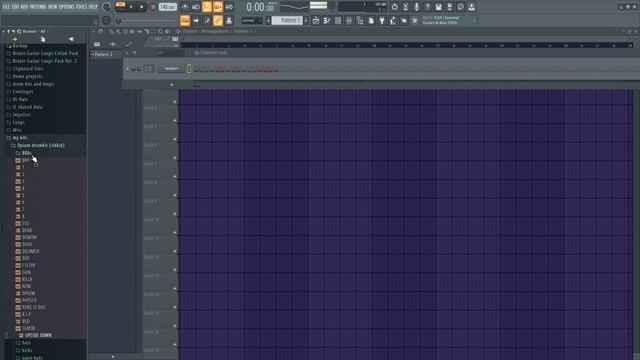Open the FILE menu
The width and height of the screenshot is (640, 360).
pos(6,7)
